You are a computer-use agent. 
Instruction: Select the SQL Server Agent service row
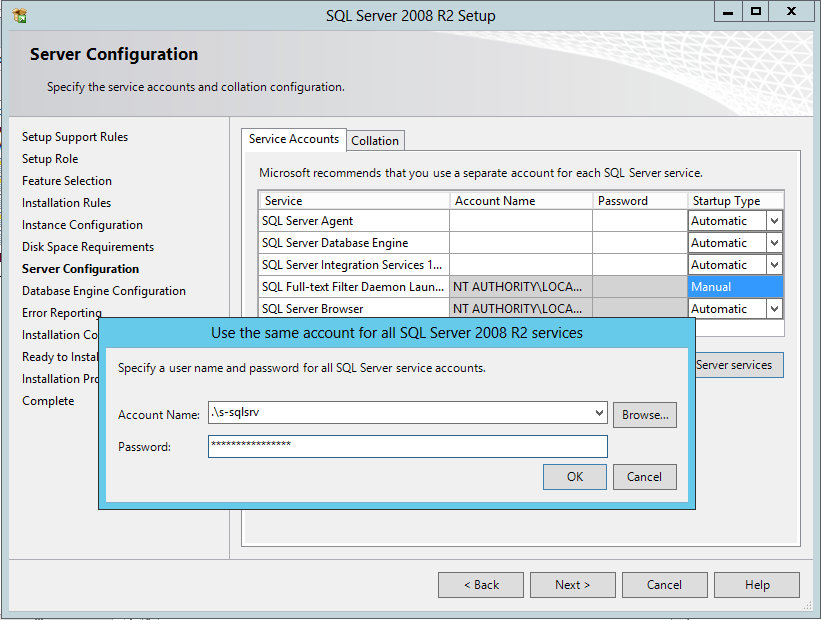click(x=354, y=221)
